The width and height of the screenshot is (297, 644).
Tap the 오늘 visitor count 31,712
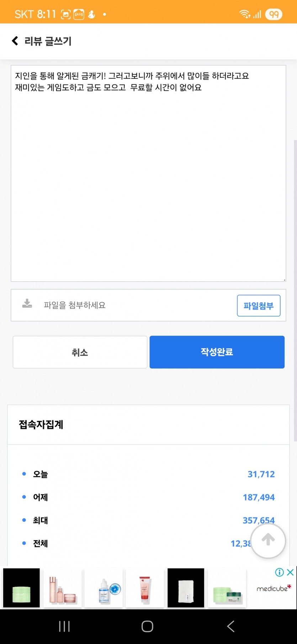[261, 474]
